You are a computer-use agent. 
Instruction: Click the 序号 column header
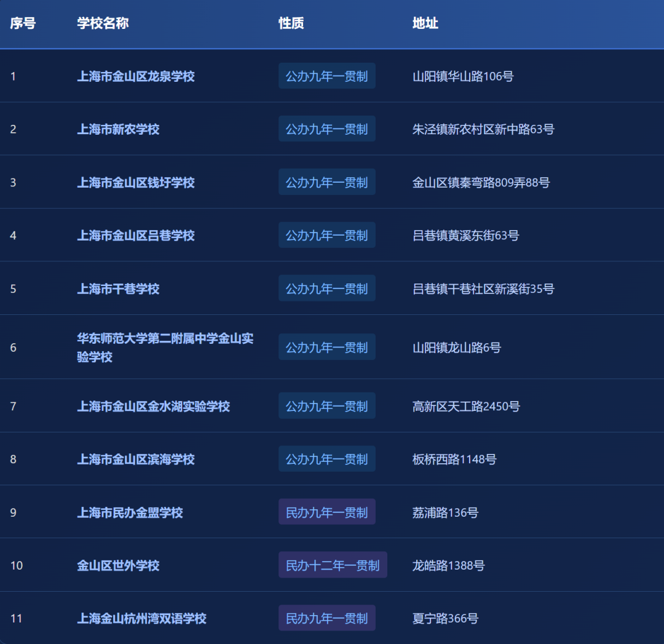click(x=23, y=23)
